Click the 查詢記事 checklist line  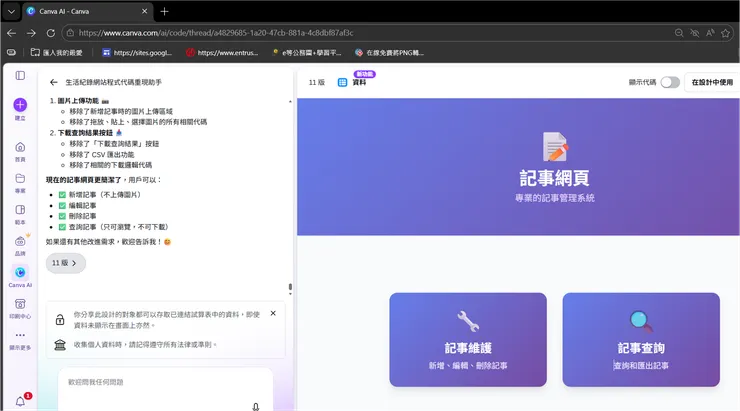click(113, 227)
